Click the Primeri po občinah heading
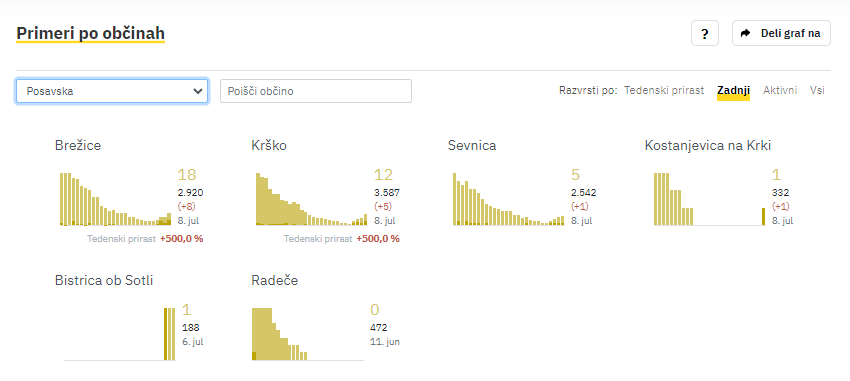The width and height of the screenshot is (850, 381). (91, 34)
